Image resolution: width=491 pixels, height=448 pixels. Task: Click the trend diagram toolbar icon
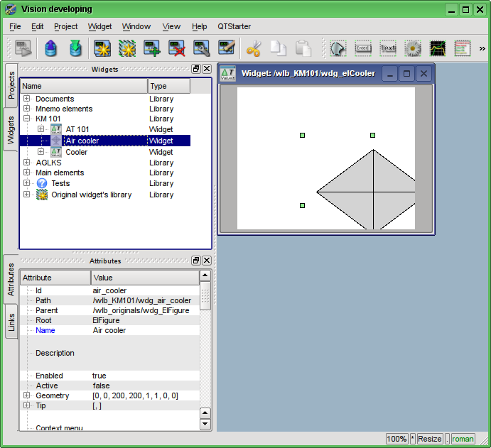coord(437,48)
